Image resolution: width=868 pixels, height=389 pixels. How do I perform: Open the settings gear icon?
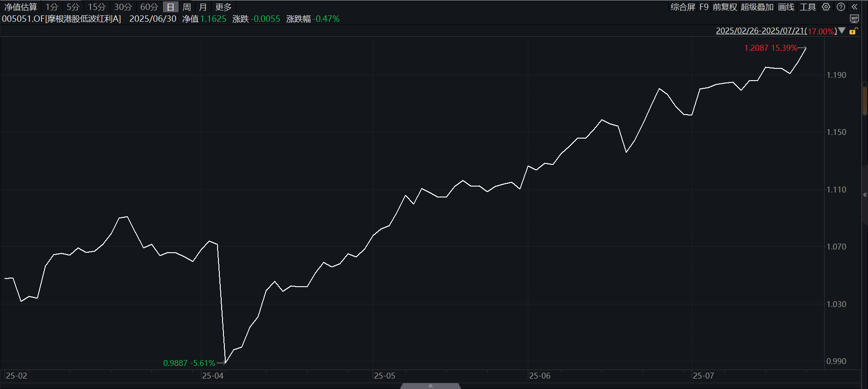pyautogui.click(x=826, y=7)
